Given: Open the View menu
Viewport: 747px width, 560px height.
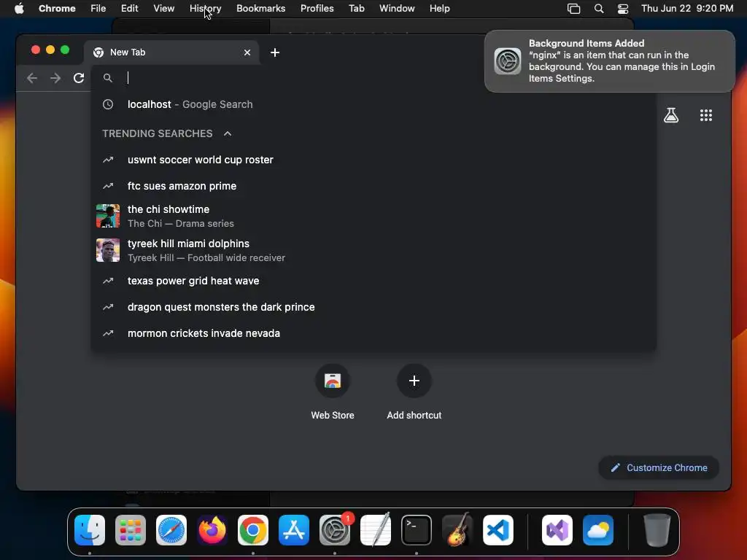Looking at the screenshot, I should (x=163, y=9).
